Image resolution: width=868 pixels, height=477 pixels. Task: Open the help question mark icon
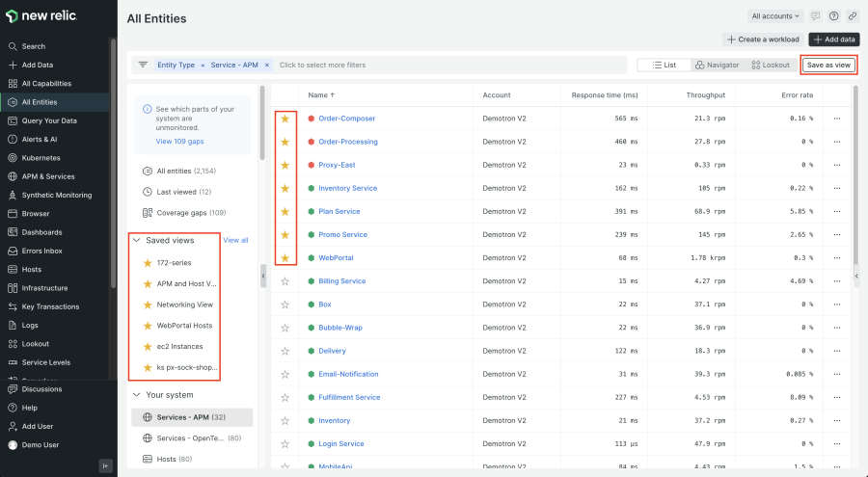(x=833, y=16)
